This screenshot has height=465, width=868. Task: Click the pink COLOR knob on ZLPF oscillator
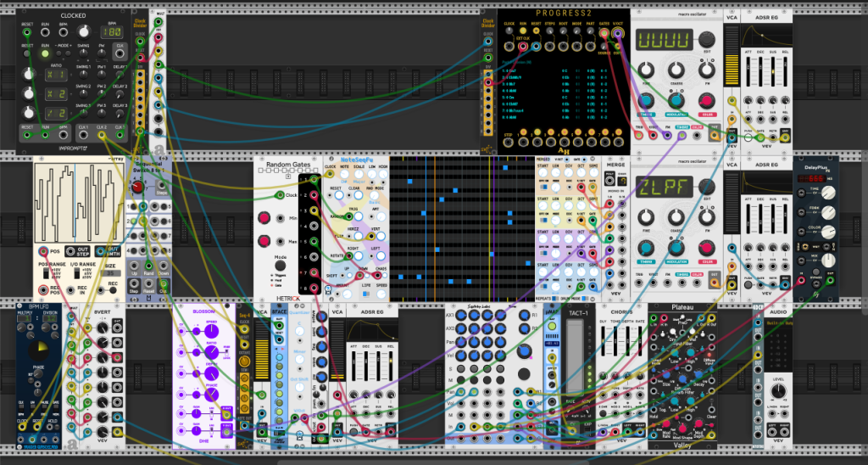point(706,249)
